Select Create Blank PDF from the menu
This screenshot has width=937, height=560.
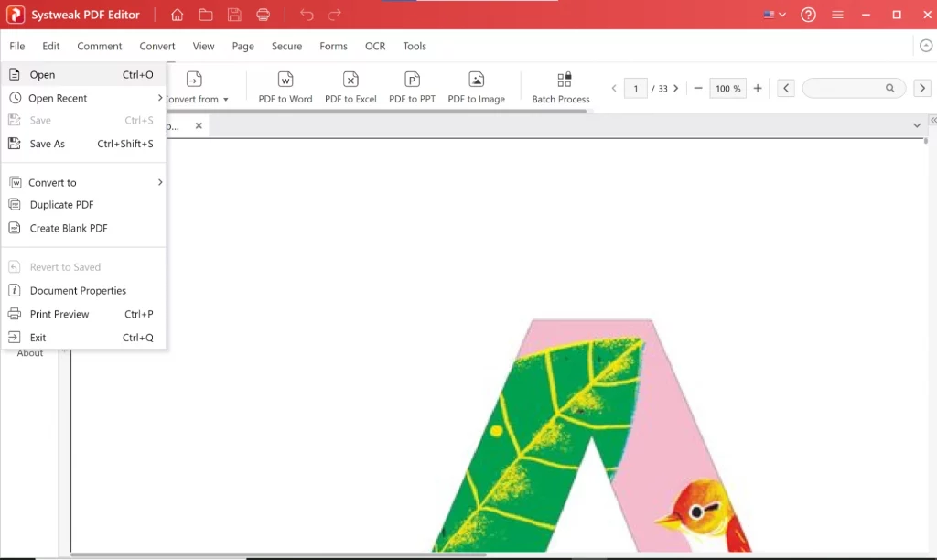[x=66, y=228]
